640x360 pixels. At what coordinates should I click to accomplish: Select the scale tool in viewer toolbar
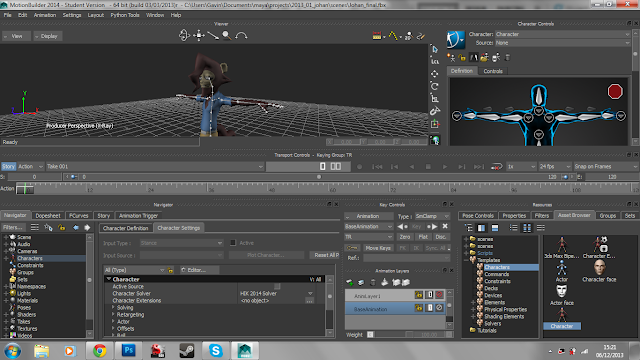[435, 98]
